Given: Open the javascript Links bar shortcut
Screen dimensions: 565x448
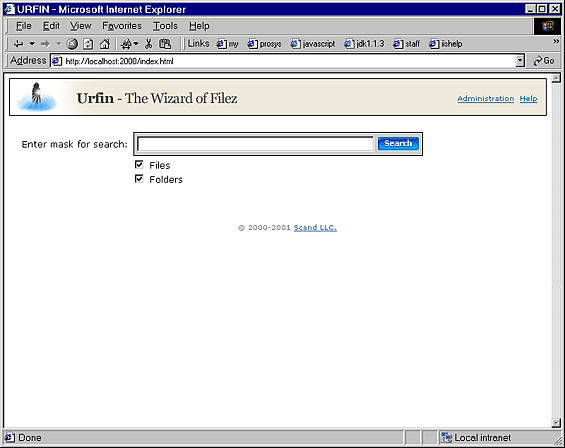Looking at the screenshot, I should pos(313,44).
